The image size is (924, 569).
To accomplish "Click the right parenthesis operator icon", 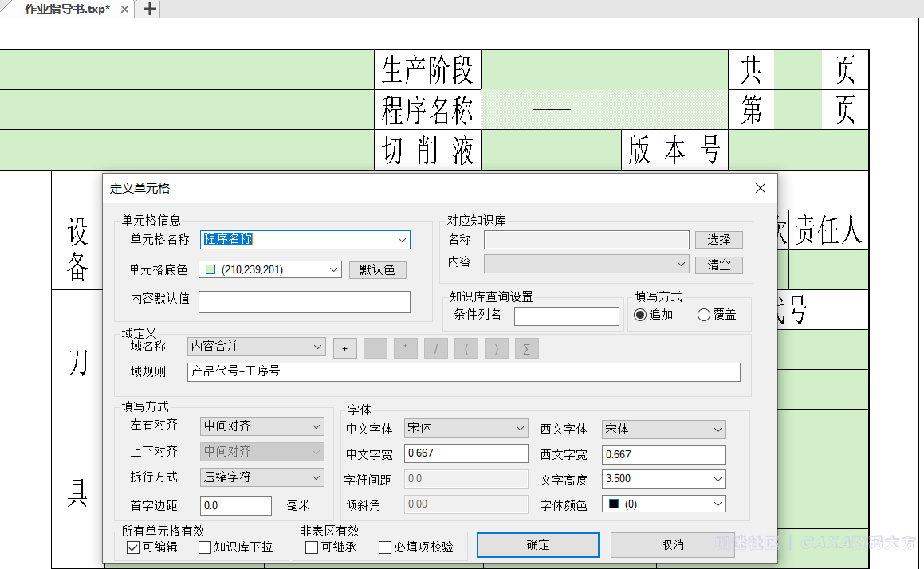I will click(496, 347).
